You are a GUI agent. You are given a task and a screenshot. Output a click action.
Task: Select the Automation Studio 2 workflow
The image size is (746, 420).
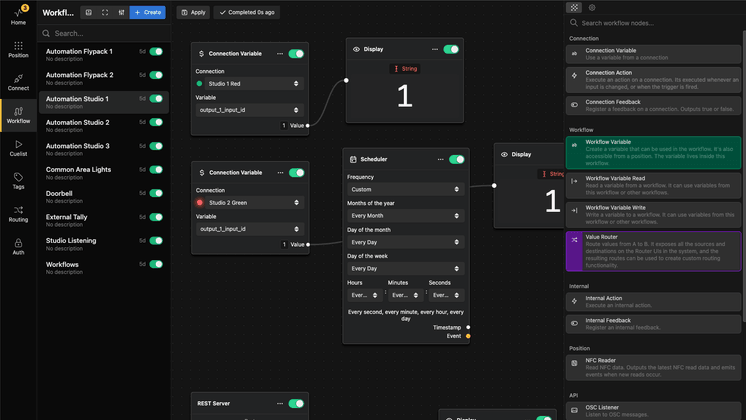click(104, 126)
